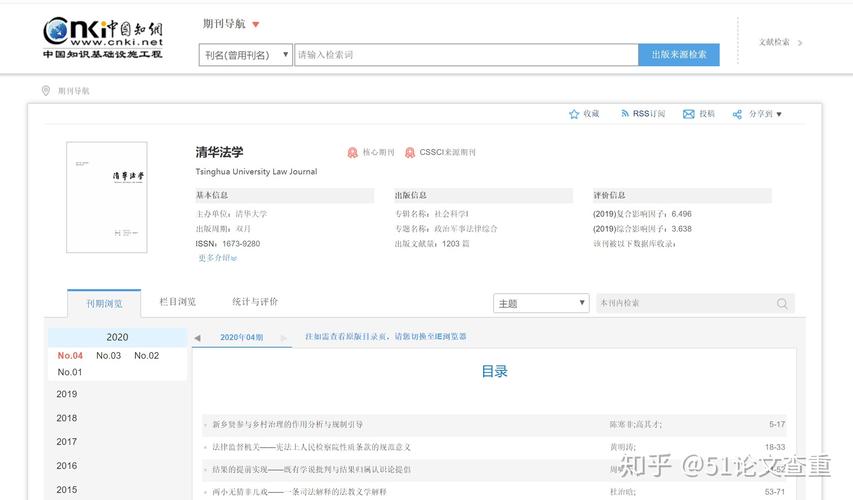Image resolution: width=853 pixels, height=500 pixels.
Task: Open the 更多介绍 link
Action: (x=217, y=258)
